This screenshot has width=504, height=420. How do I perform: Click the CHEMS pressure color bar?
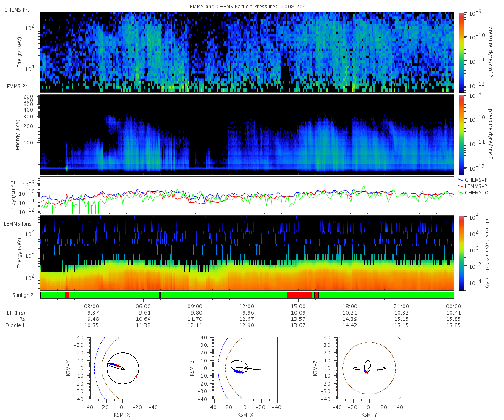(x=461, y=52)
